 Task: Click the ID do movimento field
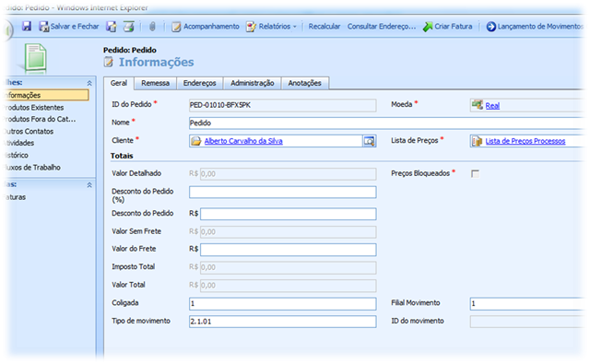coord(527,322)
